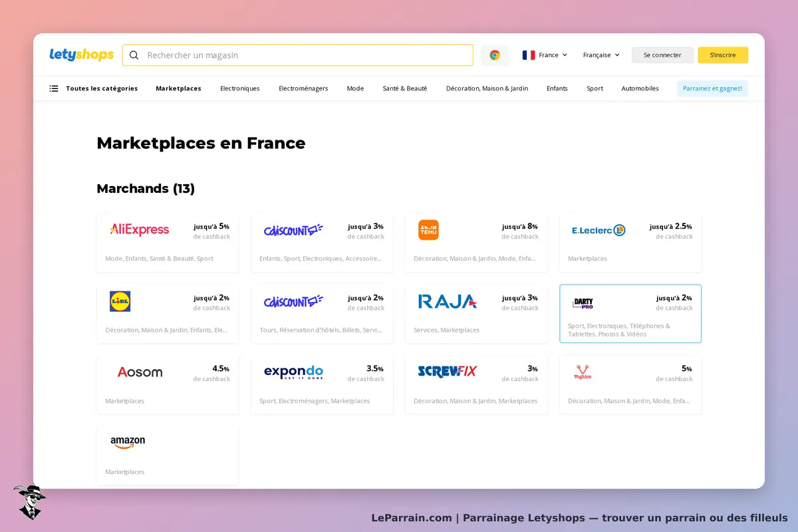This screenshot has width=798, height=532.
Task: Open the Cdiscount 2% logo
Action: 293,301
